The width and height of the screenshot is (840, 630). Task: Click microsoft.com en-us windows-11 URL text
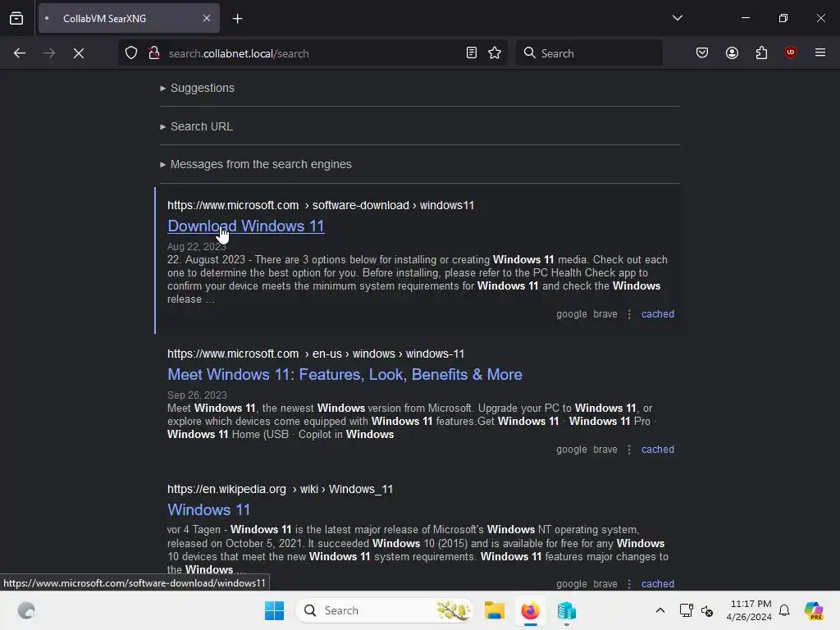pos(316,354)
